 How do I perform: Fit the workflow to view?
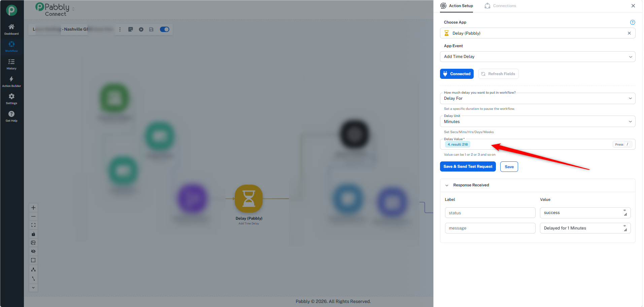(x=33, y=225)
